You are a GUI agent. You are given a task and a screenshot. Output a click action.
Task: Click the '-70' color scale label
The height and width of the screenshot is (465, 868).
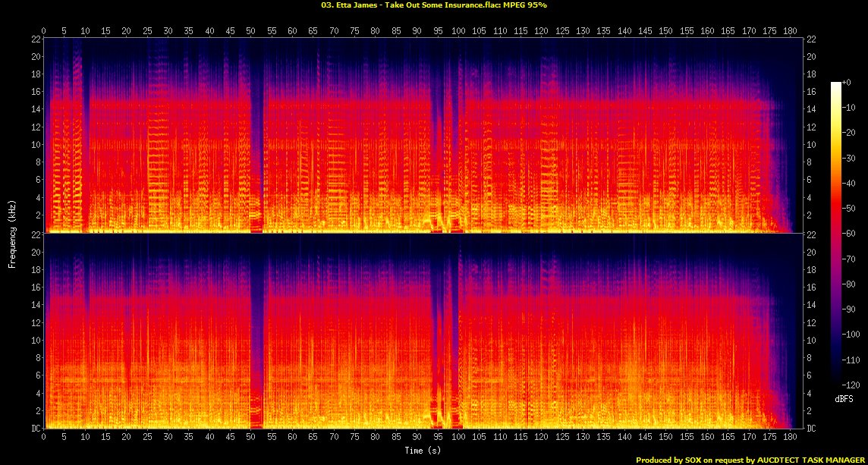tap(848, 259)
